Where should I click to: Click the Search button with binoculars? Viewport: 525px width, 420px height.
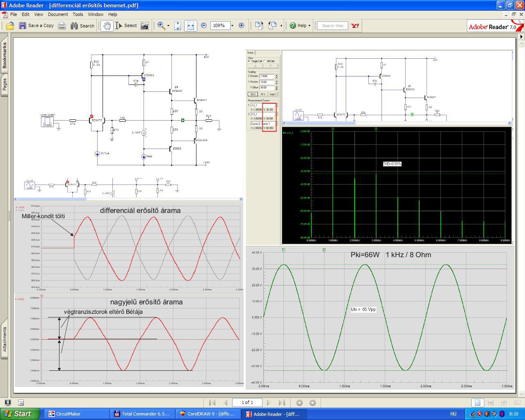tap(82, 26)
